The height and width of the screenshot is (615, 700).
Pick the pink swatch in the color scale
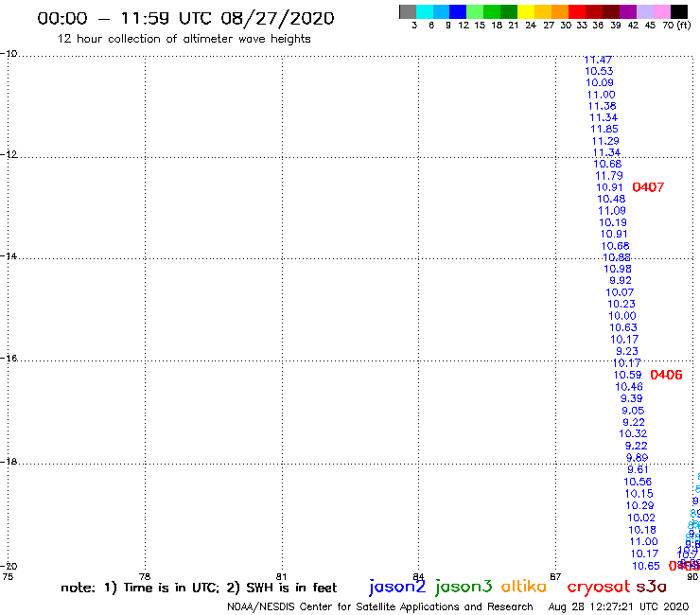662,11
